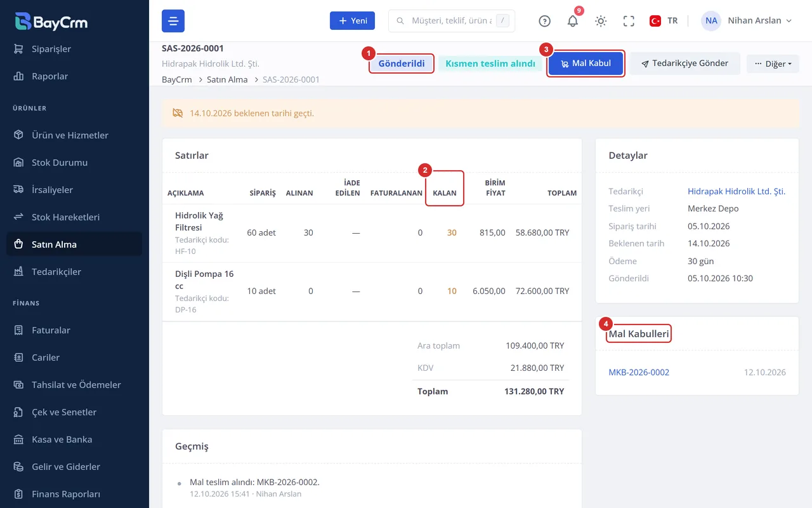The width and height of the screenshot is (812, 508).
Task: Click the Satın Alma breadcrumb link
Action: coord(227,80)
